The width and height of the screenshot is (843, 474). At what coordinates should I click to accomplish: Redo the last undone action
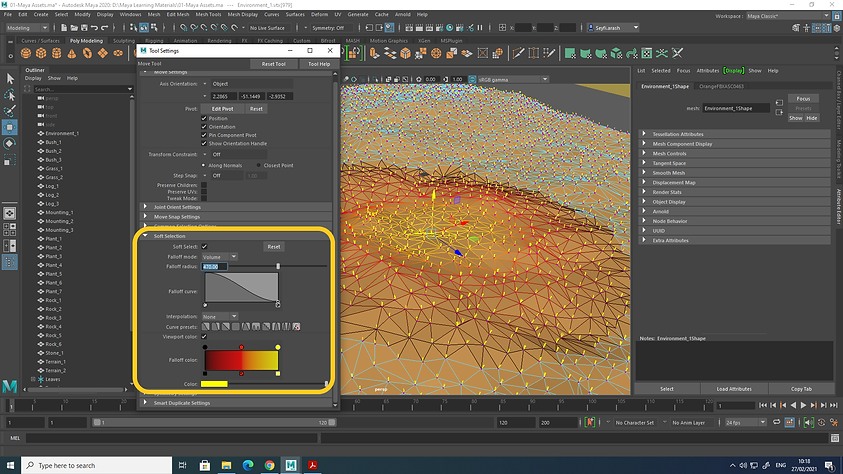tap(105, 27)
